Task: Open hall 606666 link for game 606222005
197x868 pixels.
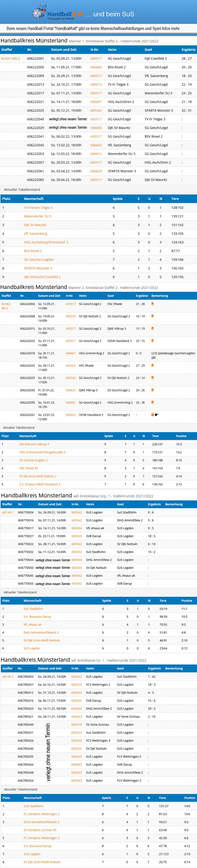Action: (x=96, y=67)
